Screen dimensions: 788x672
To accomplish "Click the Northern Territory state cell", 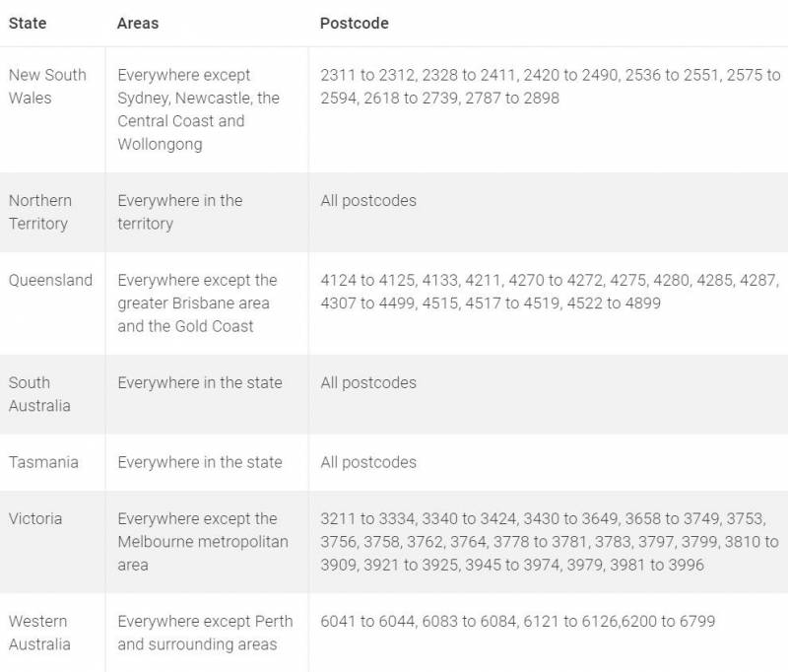I will 40,212.
